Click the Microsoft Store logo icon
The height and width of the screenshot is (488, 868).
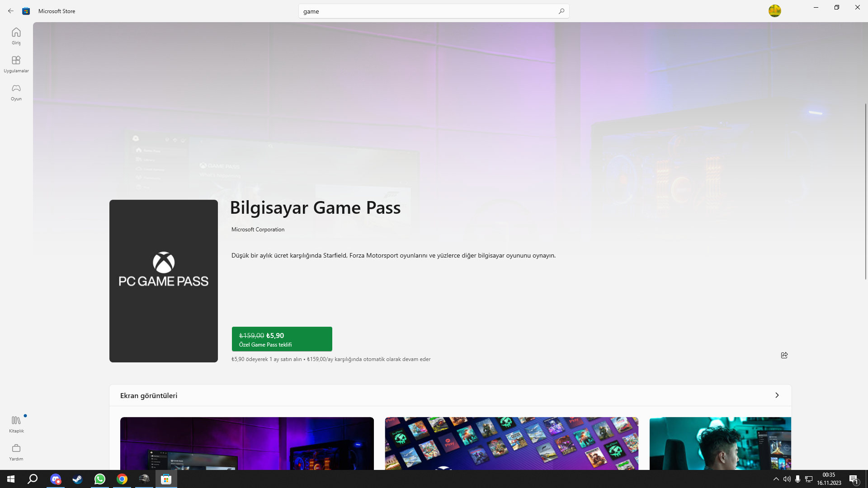(26, 11)
